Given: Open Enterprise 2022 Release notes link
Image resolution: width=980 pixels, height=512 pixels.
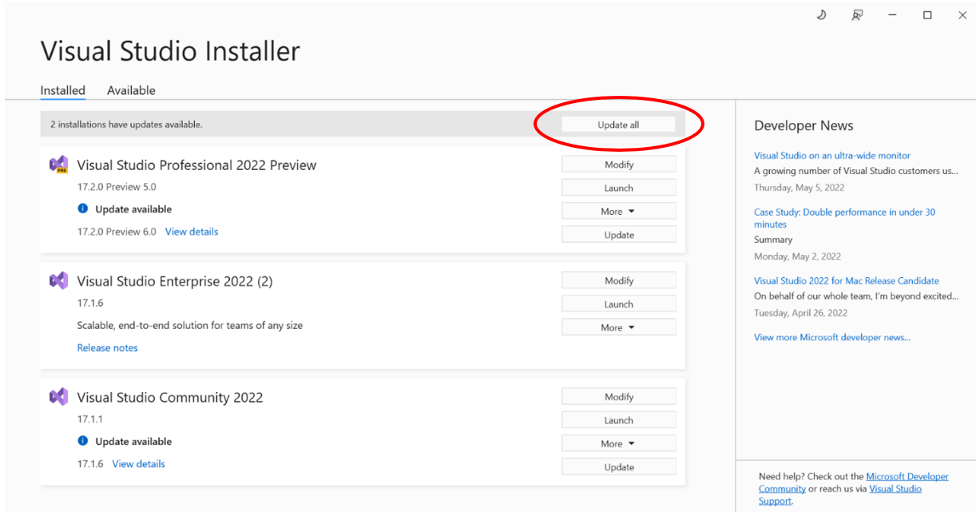Looking at the screenshot, I should coord(107,348).
